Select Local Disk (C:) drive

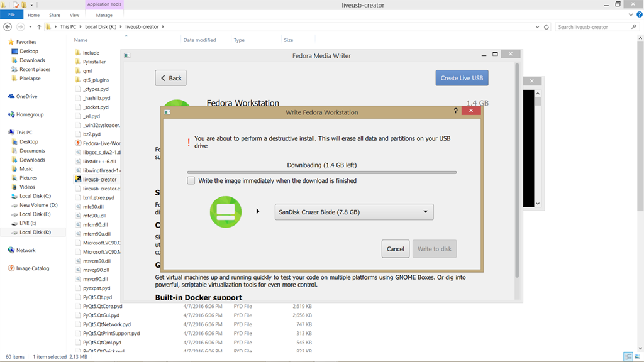coord(35,196)
